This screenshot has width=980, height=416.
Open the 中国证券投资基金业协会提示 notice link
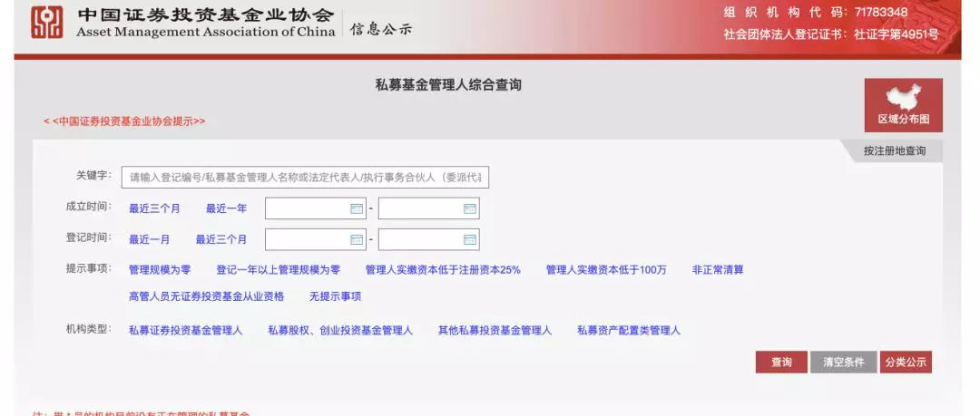tap(124, 121)
